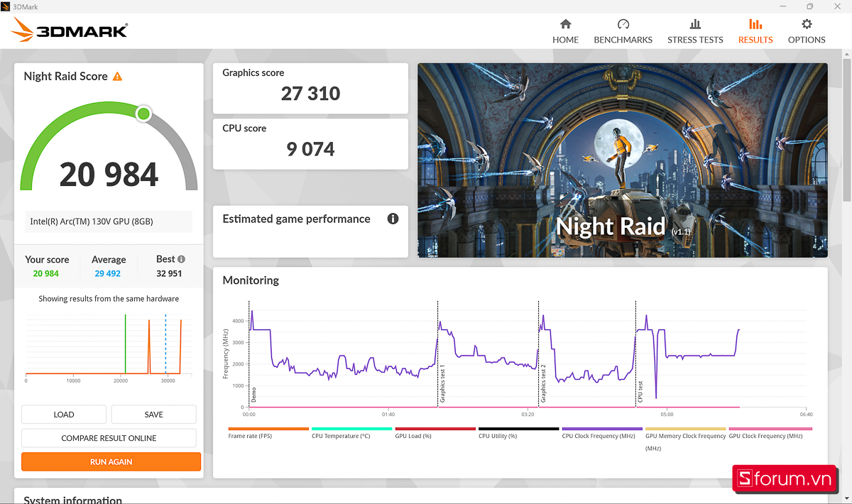
Task: Switch to Stress Tests tab
Action: (x=695, y=31)
